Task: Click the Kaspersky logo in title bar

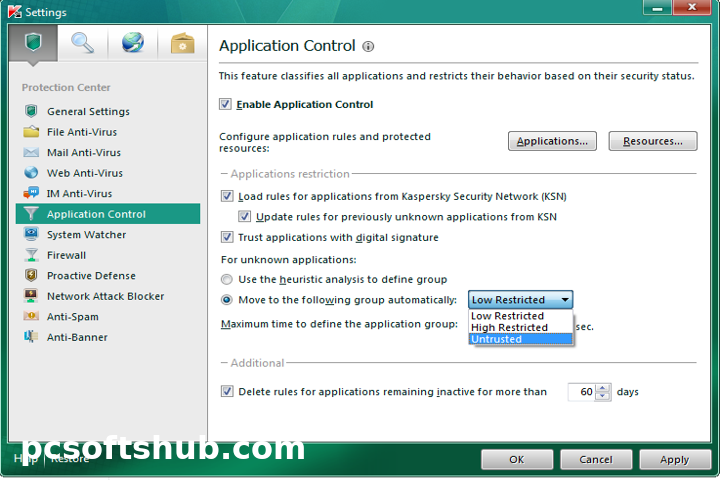Action: (x=15, y=11)
